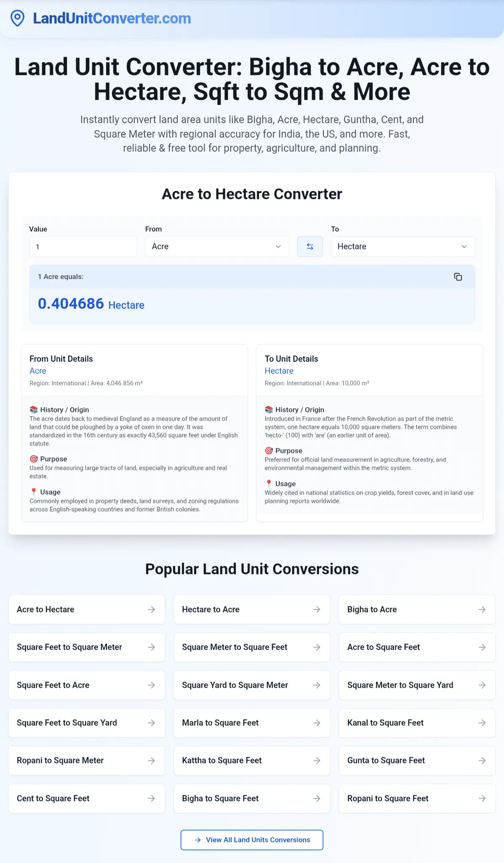Click arrow on Square Feet to Square Meter
This screenshot has height=863, width=504.
point(152,647)
